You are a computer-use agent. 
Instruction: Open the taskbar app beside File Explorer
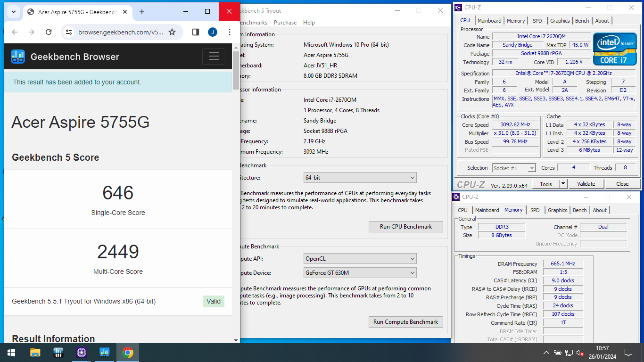click(58, 353)
